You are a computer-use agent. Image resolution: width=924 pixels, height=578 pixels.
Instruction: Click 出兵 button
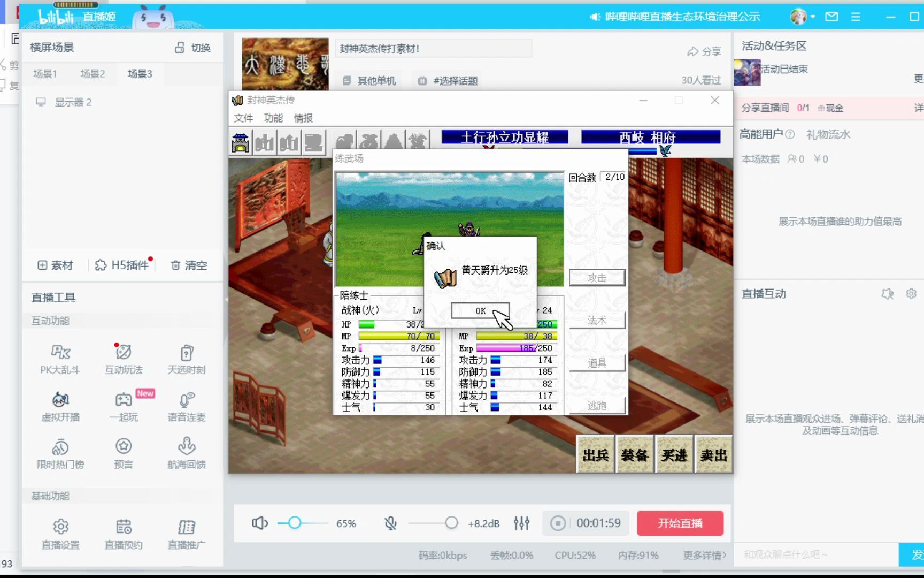coord(596,454)
